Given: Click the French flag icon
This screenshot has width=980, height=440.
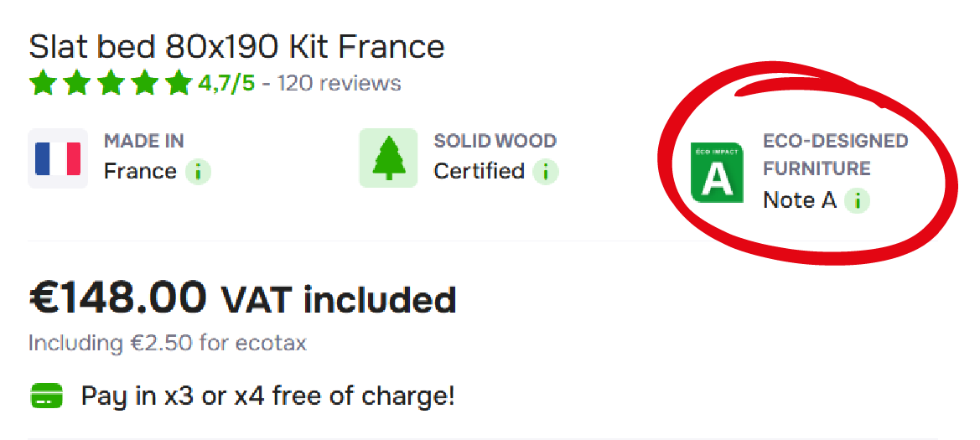Looking at the screenshot, I should [x=58, y=158].
